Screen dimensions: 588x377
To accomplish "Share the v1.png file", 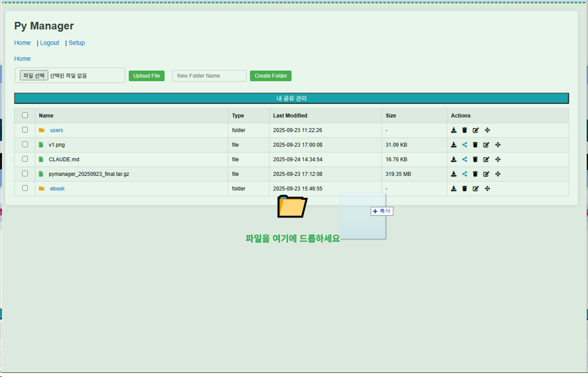I will 465,145.
